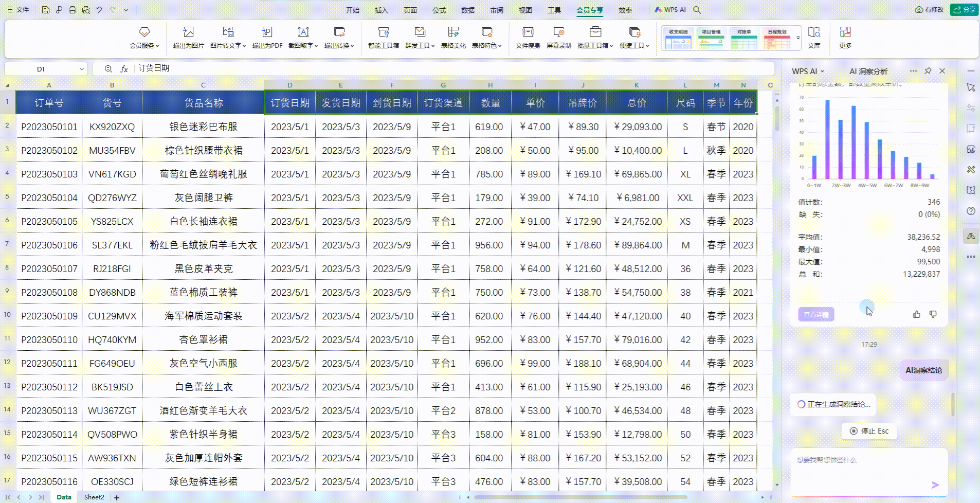Click AI 洞察分析 header link
Image resolution: width=980 pixels, height=503 pixels.
pos(868,71)
